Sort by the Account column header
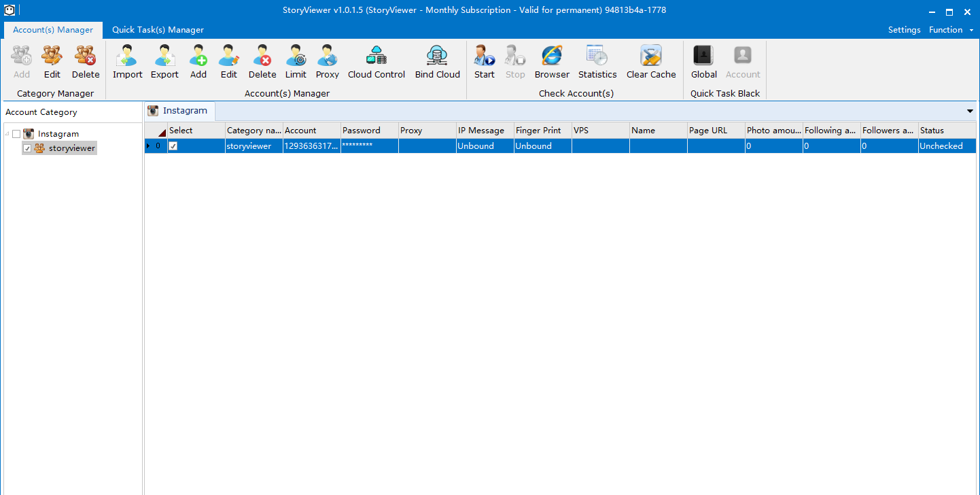Image resolution: width=980 pixels, height=495 pixels. coord(311,131)
